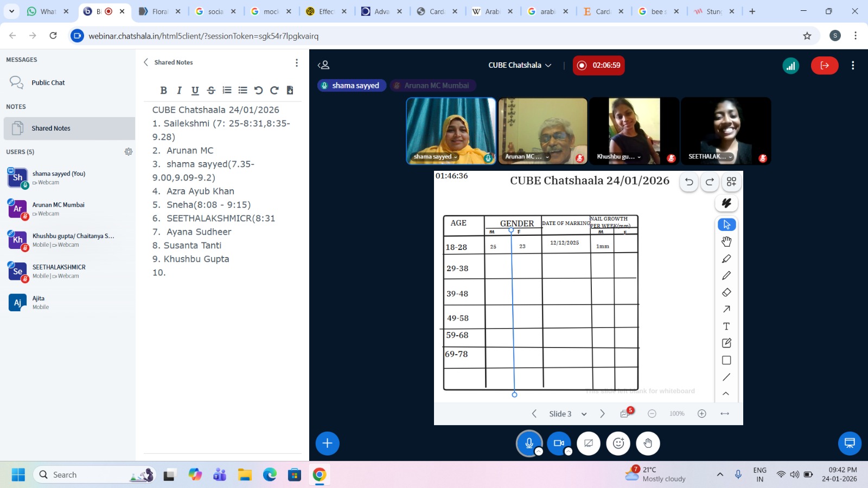
Task: Select the whiteboard Text tool
Action: pos(726,326)
